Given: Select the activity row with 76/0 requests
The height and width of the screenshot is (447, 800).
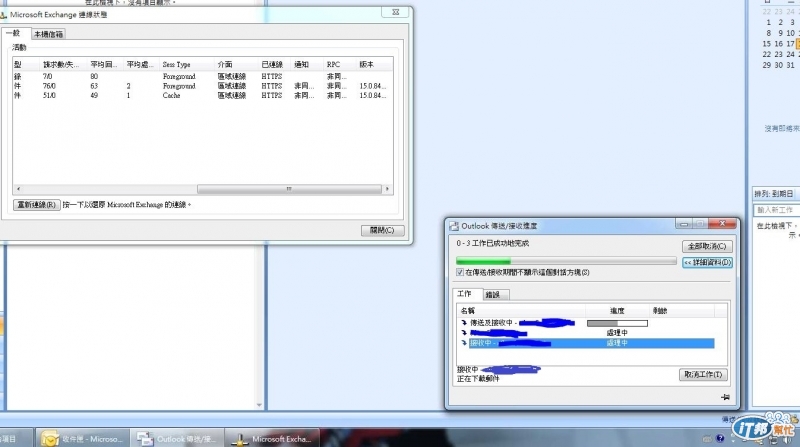Looking at the screenshot, I should click(203, 86).
